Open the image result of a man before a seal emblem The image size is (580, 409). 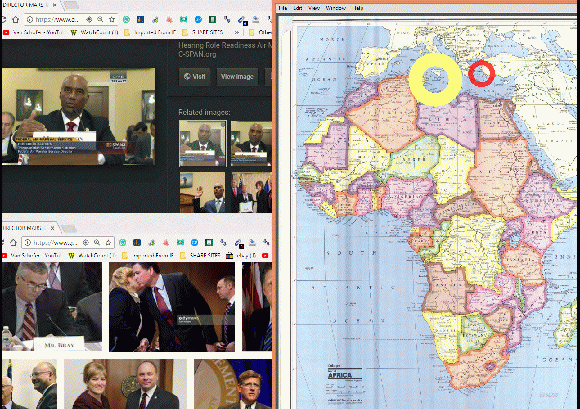click(x=233, y=384)
